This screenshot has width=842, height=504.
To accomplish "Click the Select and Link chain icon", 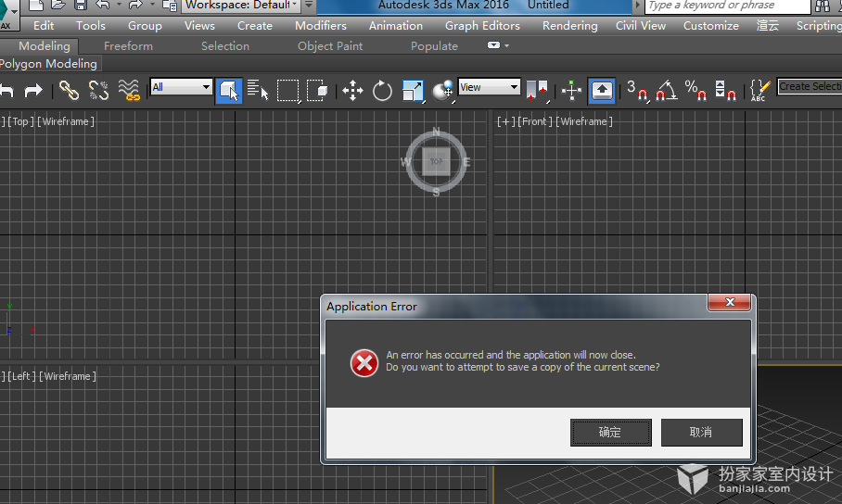I will [x=69, y=90].
